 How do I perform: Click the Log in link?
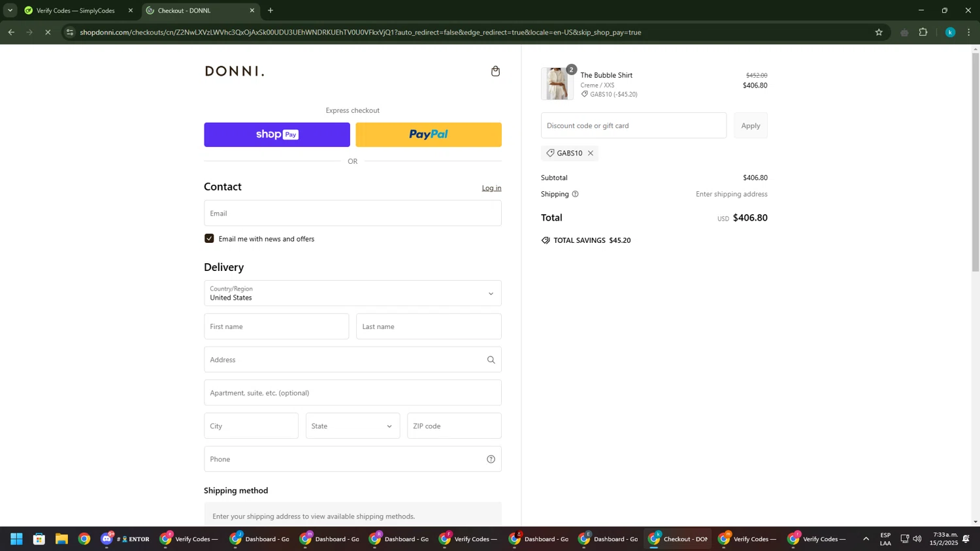click(x=491, y=188)
